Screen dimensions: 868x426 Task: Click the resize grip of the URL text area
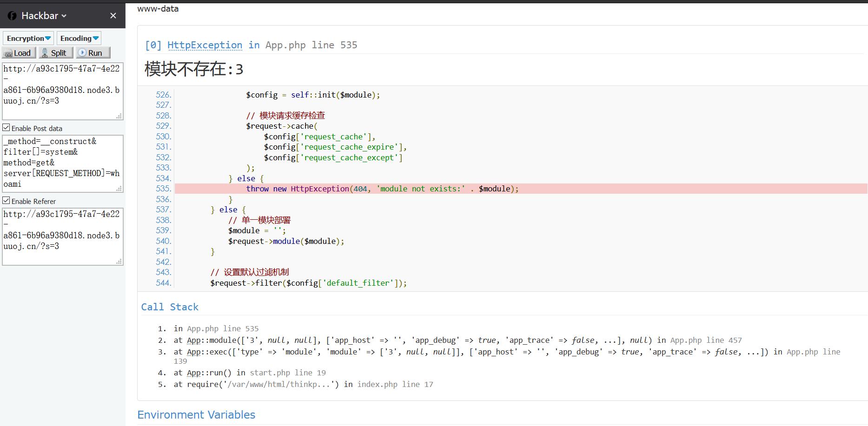click(x=119, y=116)
